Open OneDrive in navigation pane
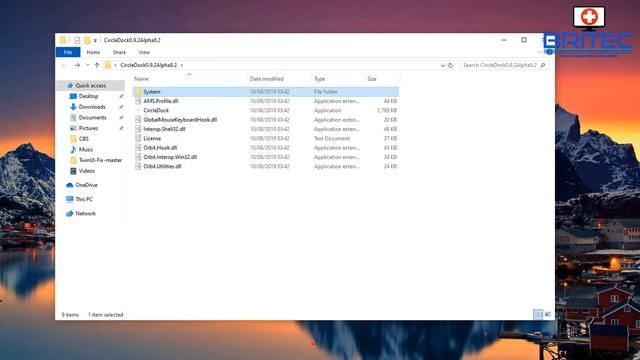The image size is (640, 360). pos(86,185)
